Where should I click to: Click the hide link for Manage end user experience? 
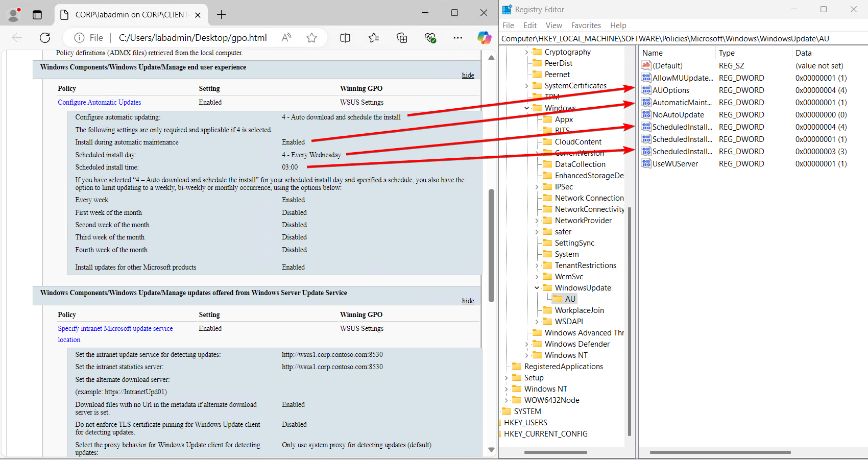click(468, 75)
